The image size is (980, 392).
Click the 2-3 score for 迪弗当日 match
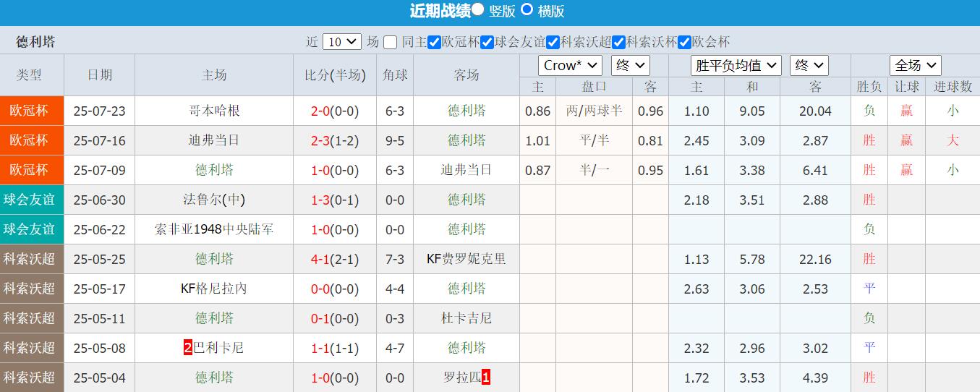pyautogui.click(x=320, y=140)
